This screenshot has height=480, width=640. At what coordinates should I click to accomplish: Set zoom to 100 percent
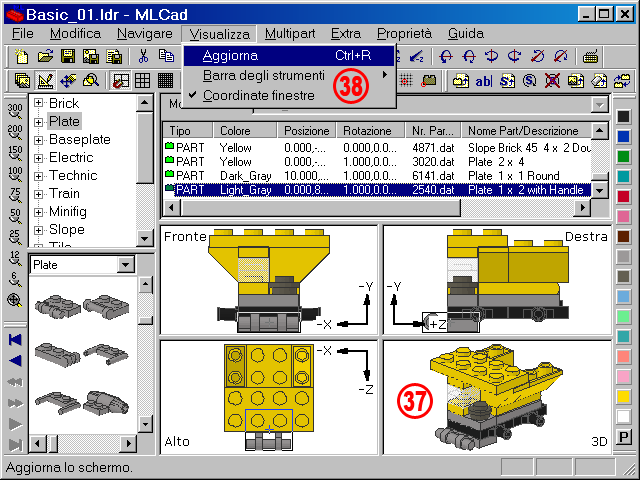pos(15,174)
